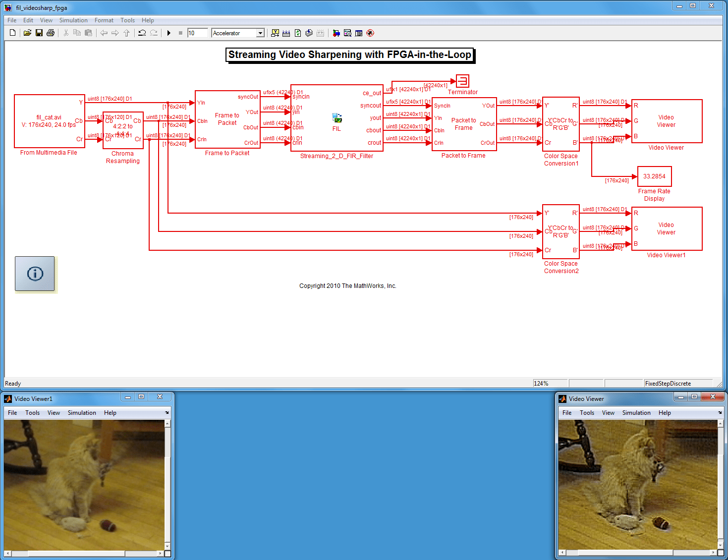728x560 pixels.
Task: Open Simulation menu in Video Viewer window
Action: tap(636, 413)
